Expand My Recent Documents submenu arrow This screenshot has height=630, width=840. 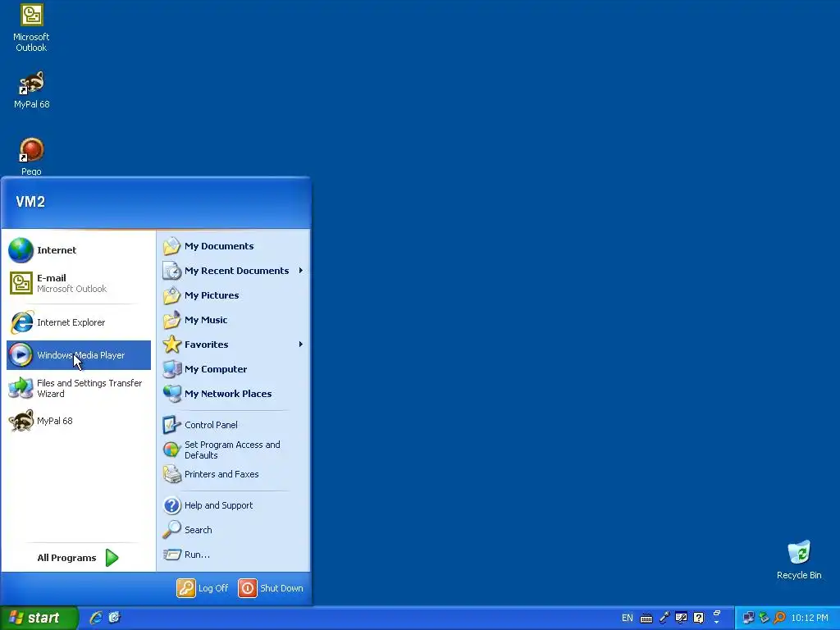[300, 271]
